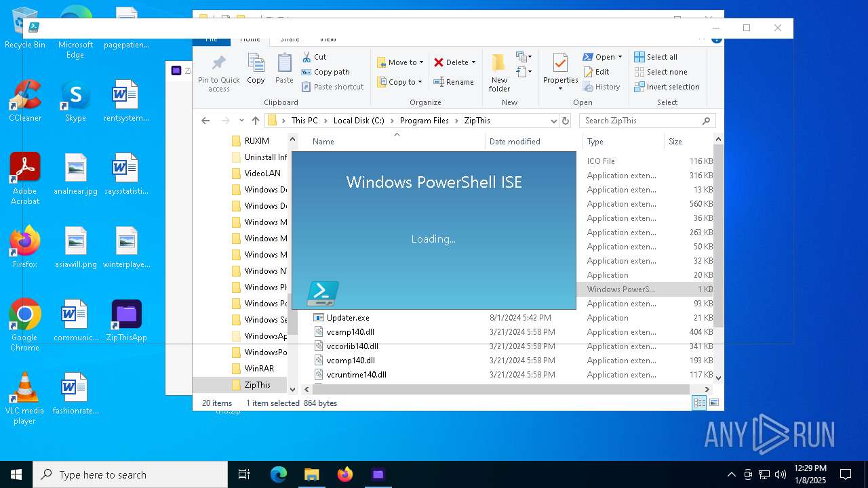868x488 pixels.
Task: Sort by Name column header
Action: point(397,142)
